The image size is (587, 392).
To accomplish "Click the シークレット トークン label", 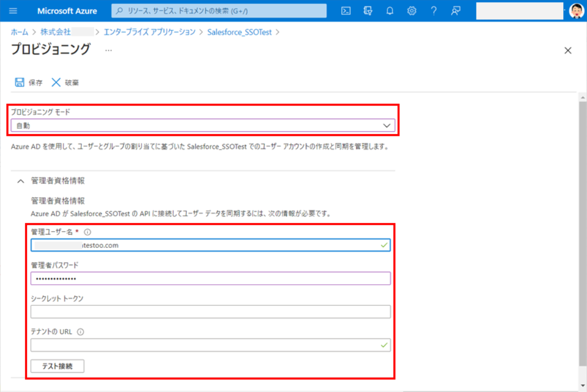I will click(x=57, y=299).
